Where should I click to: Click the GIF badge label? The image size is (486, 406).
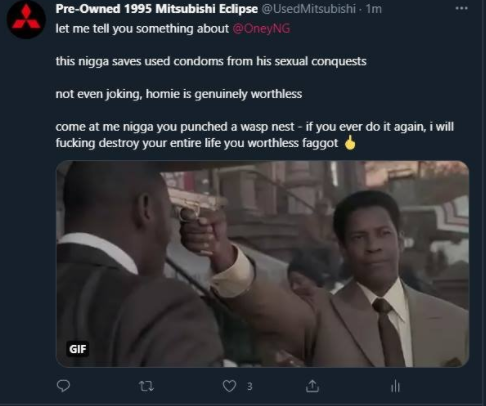[78, 349]
